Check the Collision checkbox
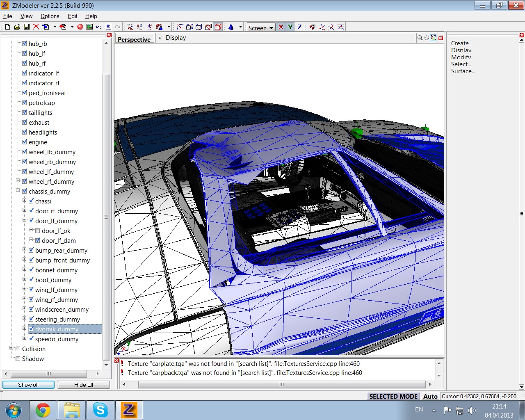This screenshot has width=525, height=420. click(18, 349)
